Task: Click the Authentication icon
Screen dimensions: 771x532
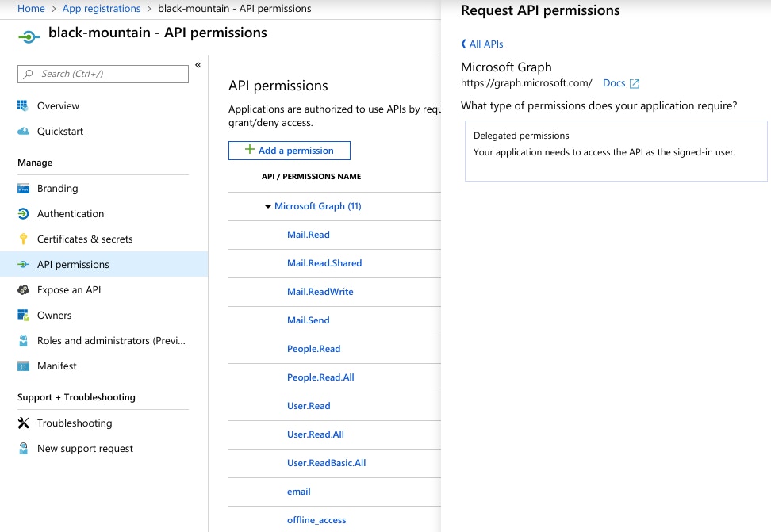Action: [23, 213]
